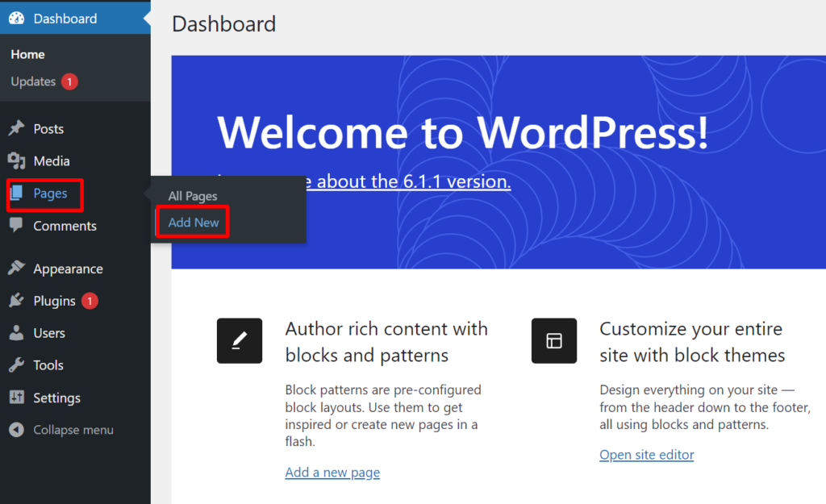This screenshot has width=826, height=504.
Task: Select the Pages book icon
Action: (x=19, y=194)
